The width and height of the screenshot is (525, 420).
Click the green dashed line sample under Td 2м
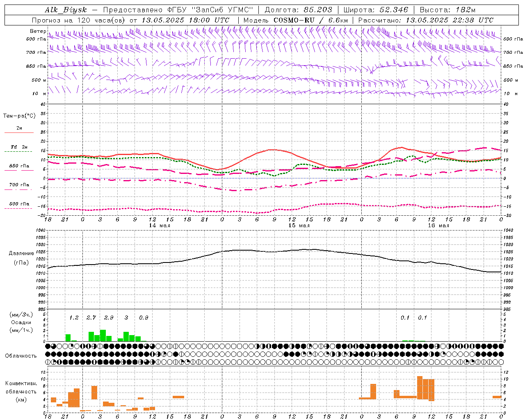tap(19, 152)
